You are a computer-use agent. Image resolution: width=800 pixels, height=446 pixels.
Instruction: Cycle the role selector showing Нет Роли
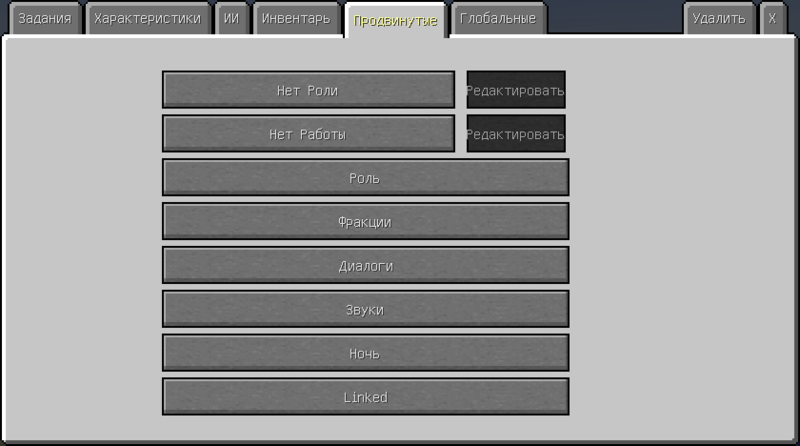point(308,90)
